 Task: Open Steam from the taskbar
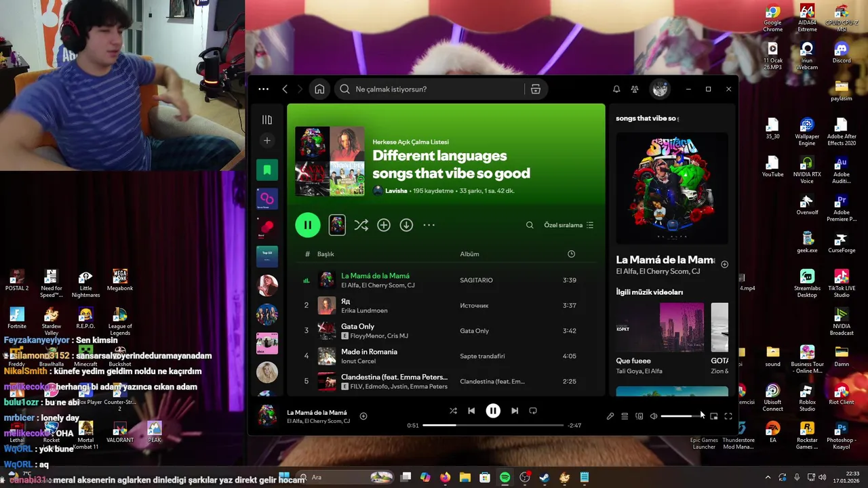pyautogui.click(x=544, y=477)
